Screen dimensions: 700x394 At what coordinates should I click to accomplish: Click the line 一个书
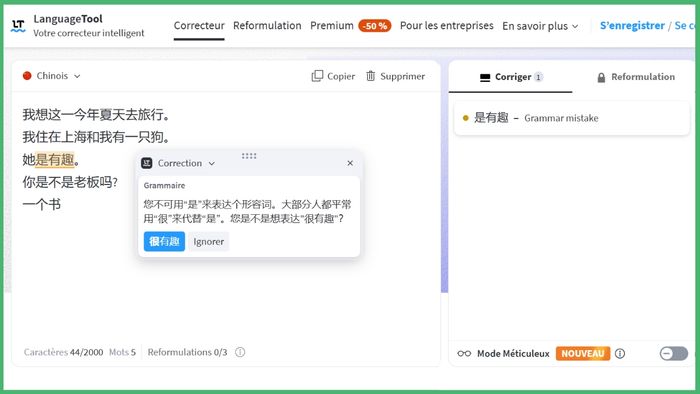(42, 204)
